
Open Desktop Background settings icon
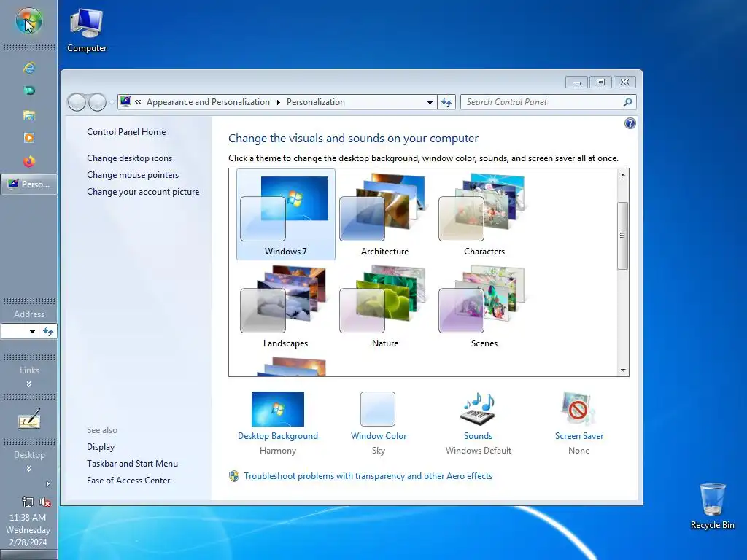(x=278, y=408)
